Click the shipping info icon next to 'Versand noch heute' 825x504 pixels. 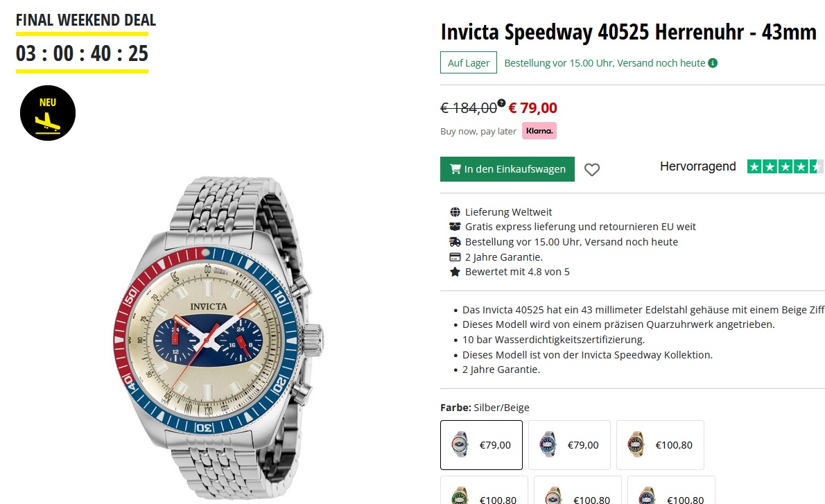[x=713, y=63]
